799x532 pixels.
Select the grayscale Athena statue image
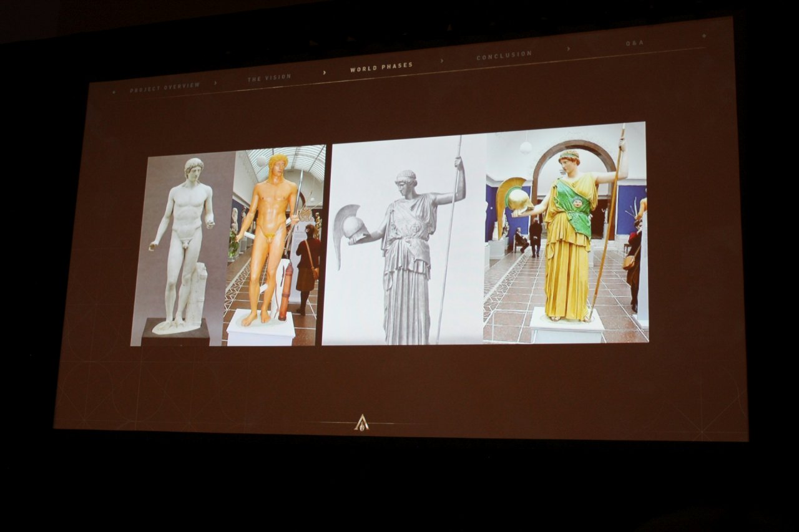click(404, 239)
